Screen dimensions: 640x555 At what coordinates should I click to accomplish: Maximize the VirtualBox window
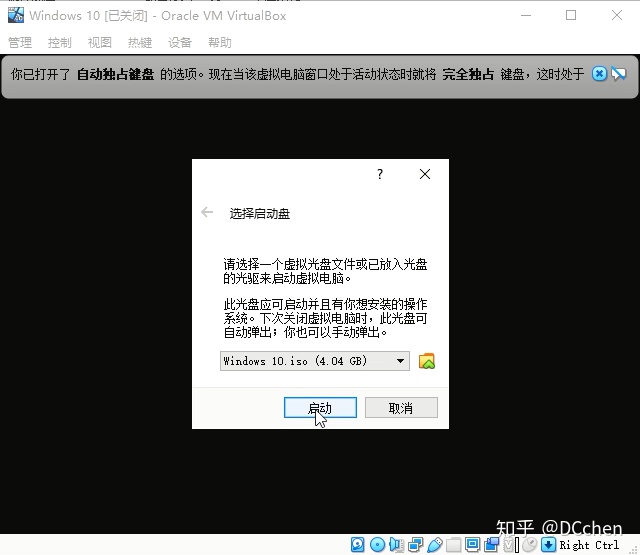[x=571, y=16]
